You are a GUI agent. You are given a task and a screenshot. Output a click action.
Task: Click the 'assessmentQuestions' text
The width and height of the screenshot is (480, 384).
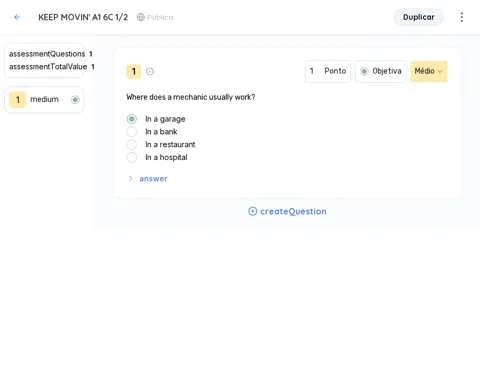pos(47,54)
